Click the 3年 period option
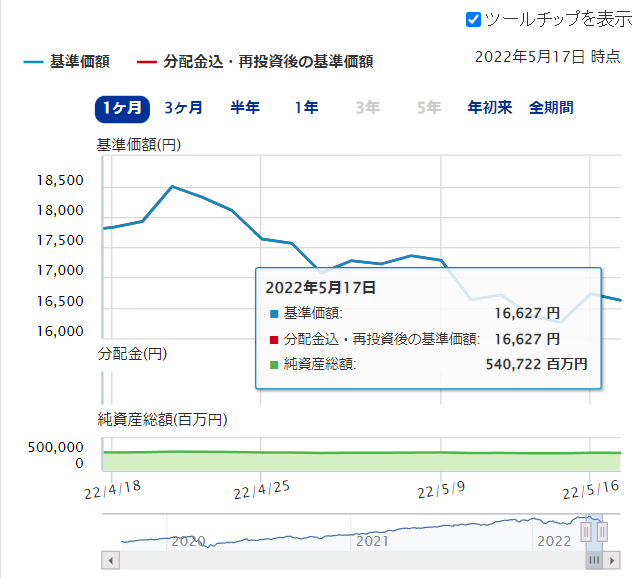The image size is (640, 578). click(367, 108)
